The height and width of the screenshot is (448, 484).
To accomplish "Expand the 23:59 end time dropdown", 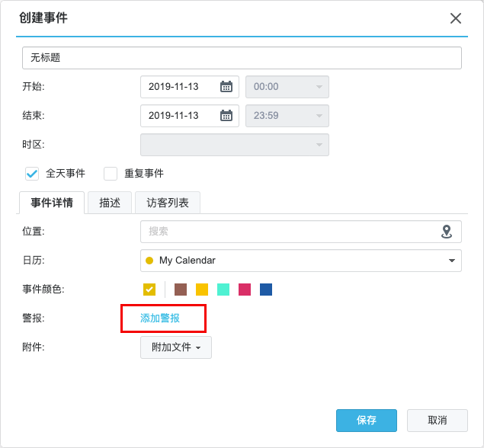I will pos(287,116).
